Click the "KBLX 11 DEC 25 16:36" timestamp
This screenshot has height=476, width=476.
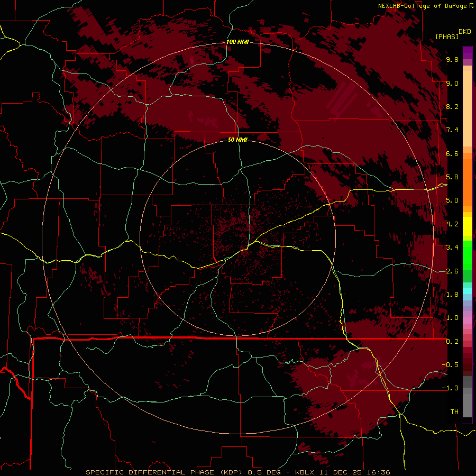[x=342, y=472]
